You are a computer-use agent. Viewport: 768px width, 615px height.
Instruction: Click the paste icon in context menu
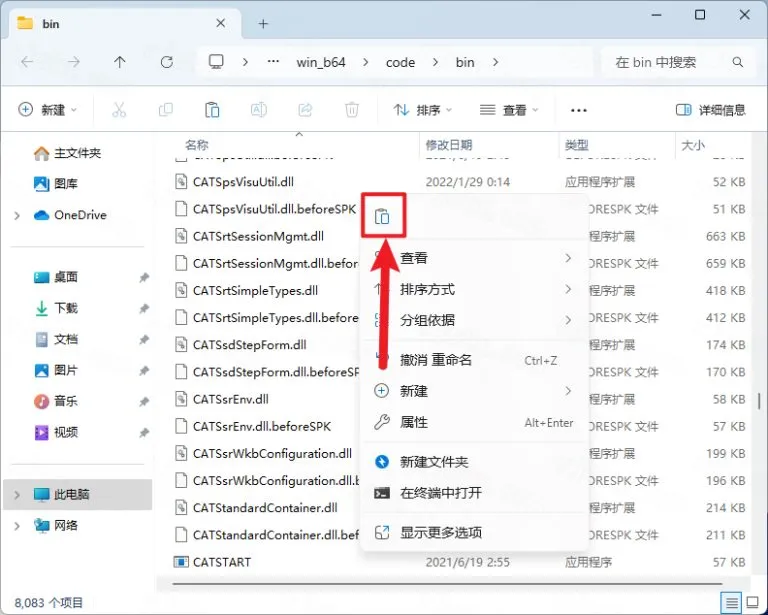coord(382,216)
